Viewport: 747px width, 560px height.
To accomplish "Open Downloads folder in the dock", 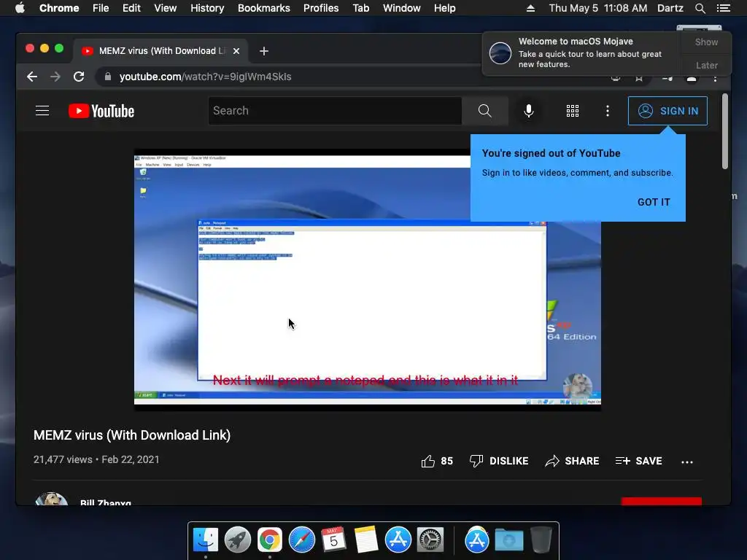I will pos(508,540).
